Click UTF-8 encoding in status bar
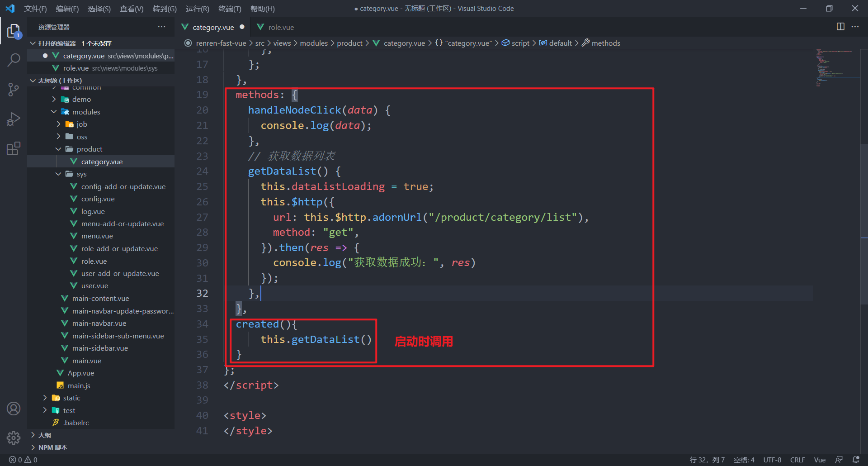This screenshot has height=466, width=868. coord(772,460)
